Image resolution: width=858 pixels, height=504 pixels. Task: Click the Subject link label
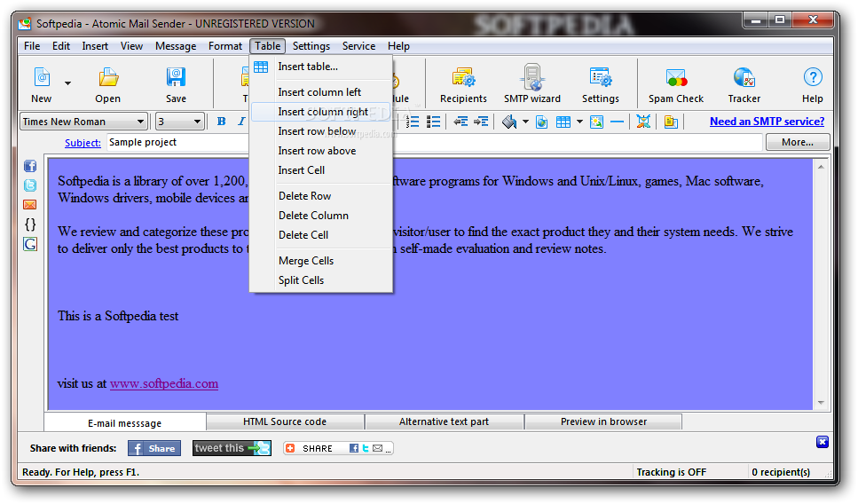coord(83,143)
